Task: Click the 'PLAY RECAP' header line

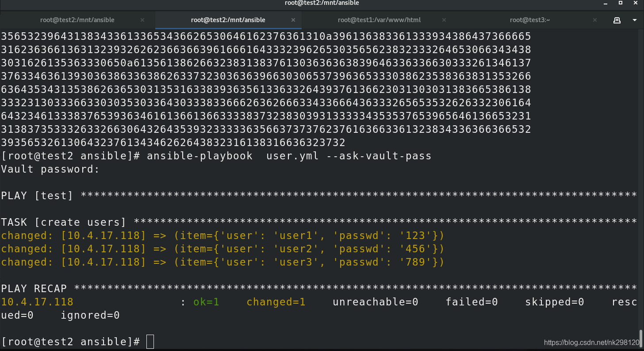Action: point(318,289)
